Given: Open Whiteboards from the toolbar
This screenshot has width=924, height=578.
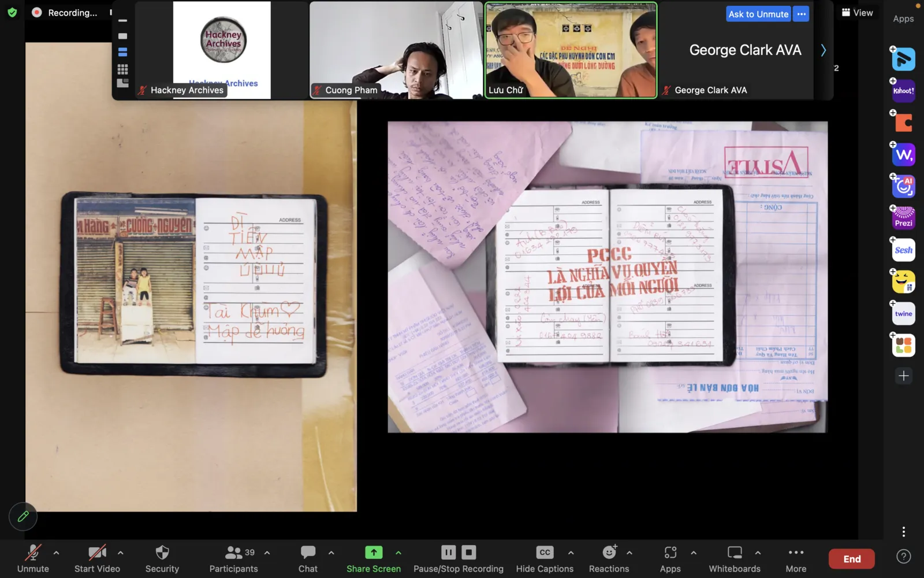Looking at the screenshot, I should [734, 558].
